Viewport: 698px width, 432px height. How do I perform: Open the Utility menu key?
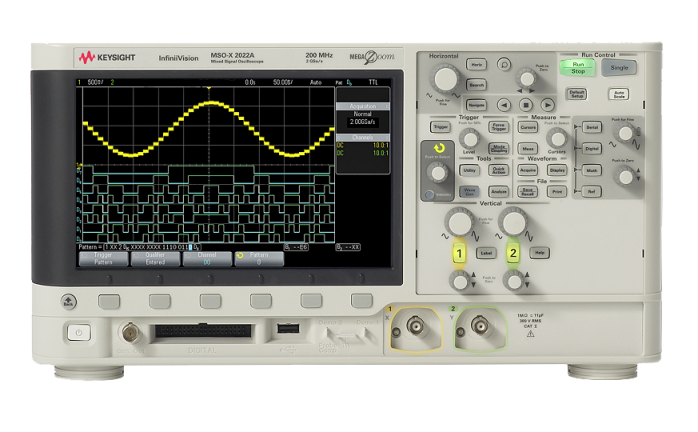pyautogui.click(x=470, y=170)
